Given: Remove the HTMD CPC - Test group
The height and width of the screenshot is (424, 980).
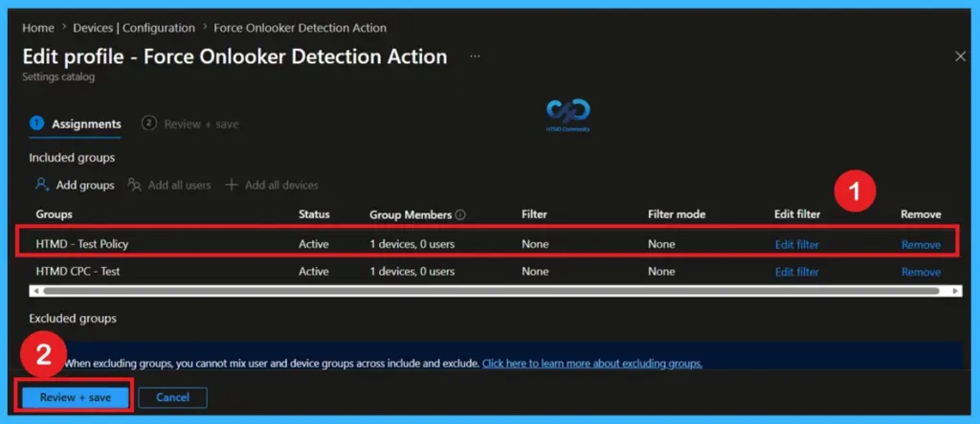Looking at the screenshot, I should 921,272.
